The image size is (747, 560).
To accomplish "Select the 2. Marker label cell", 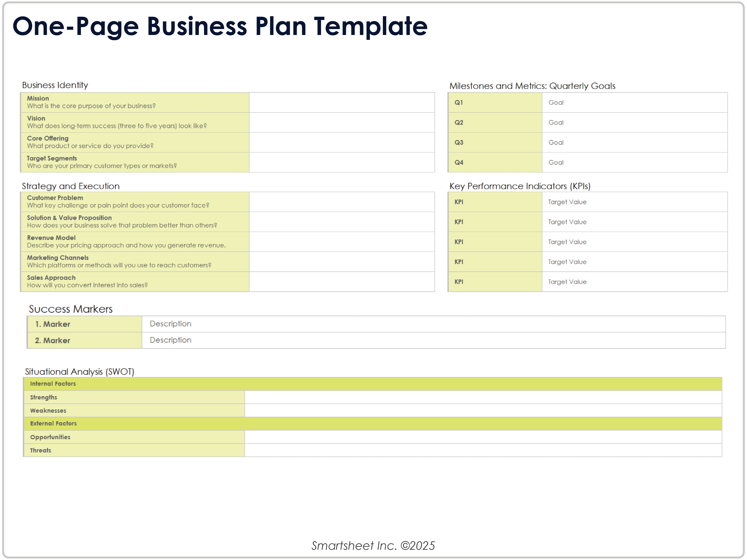I will 84,340.
